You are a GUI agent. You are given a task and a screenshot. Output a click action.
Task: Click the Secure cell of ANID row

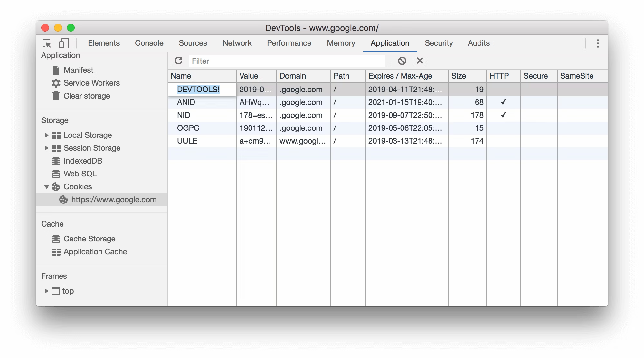coord(539,102)
